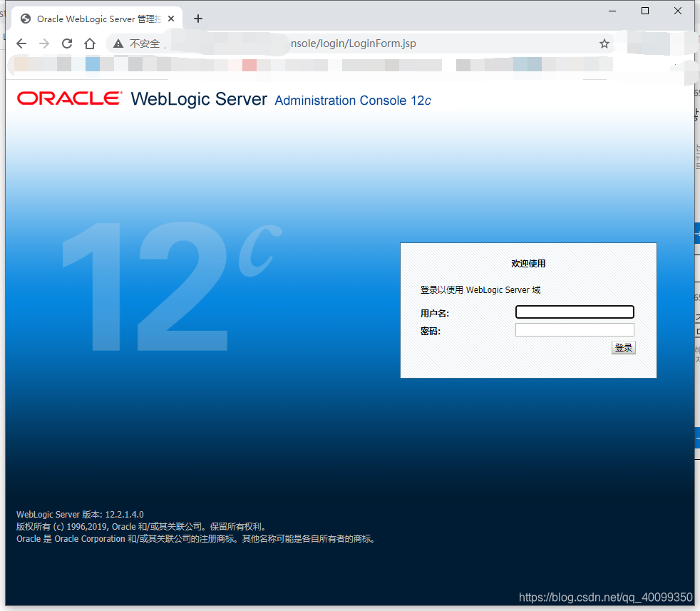Click inside the 用户名 input field
The width and height of the screenshot is (700, 611).
coord(575,312)
